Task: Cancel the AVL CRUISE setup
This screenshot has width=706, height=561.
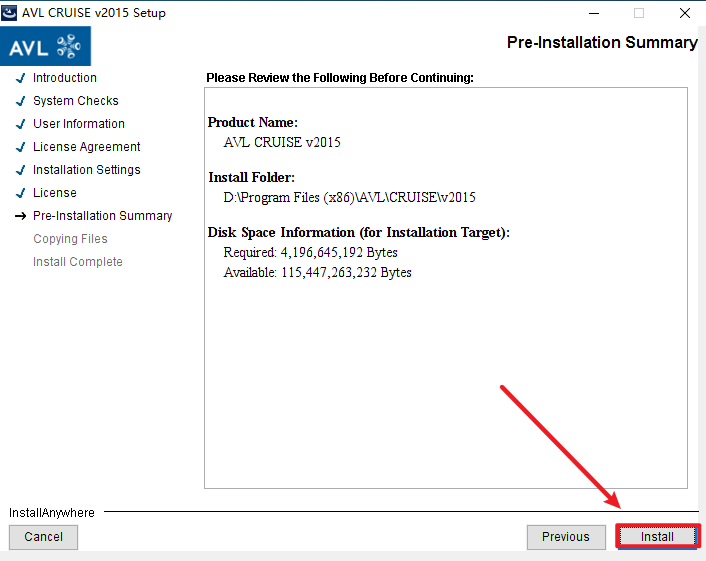Action: (43, 537)
